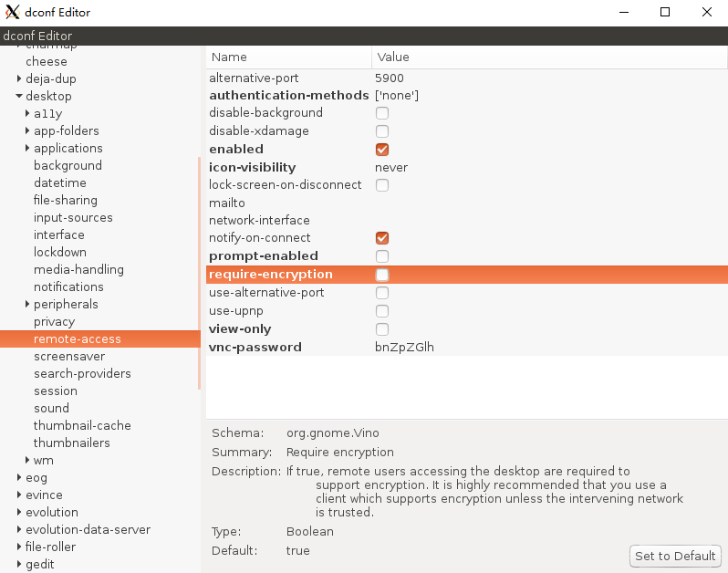The image size is (728, 573).
Task: Click the bnZpZGlh password value
Action: click(x=404, y=347)
